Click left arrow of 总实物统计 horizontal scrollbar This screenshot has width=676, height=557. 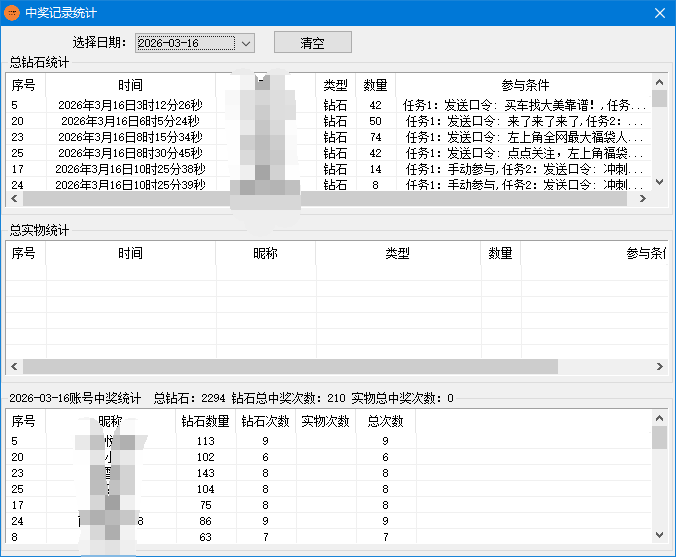click(13, 367)
